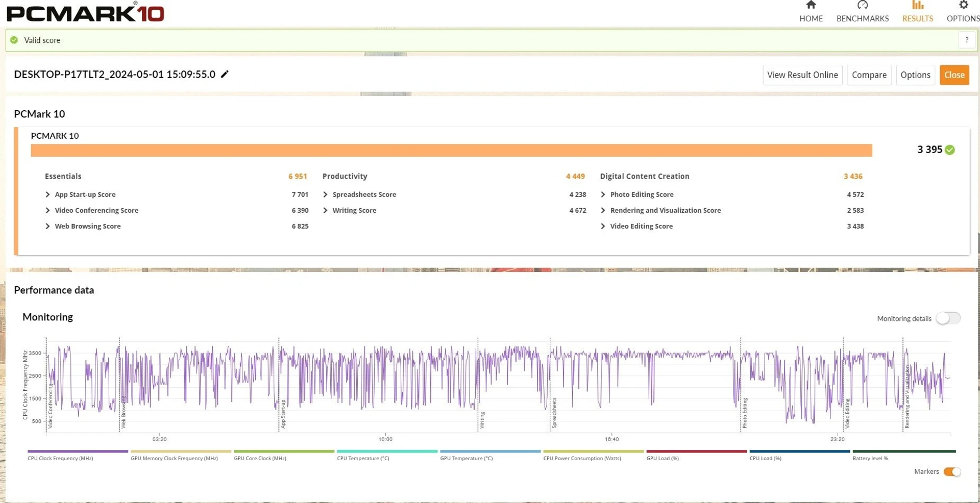The height and width of the screenshot is (503, 980).
Task: Select the Results bar chart icon
Action: pyautogui.click(x=918, y=5)
